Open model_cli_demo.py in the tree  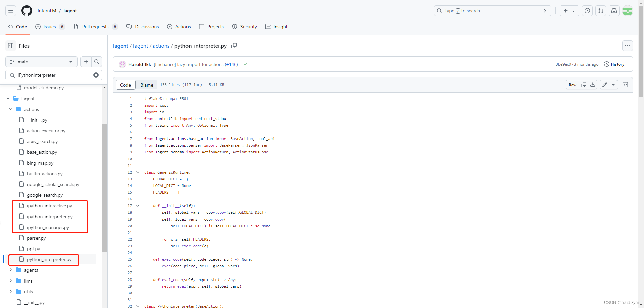point(44,88)
